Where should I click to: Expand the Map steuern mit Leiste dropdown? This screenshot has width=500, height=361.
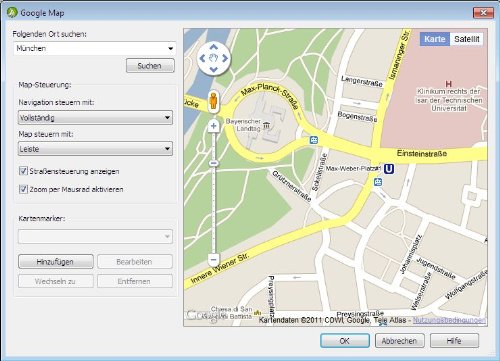(95, 149)
